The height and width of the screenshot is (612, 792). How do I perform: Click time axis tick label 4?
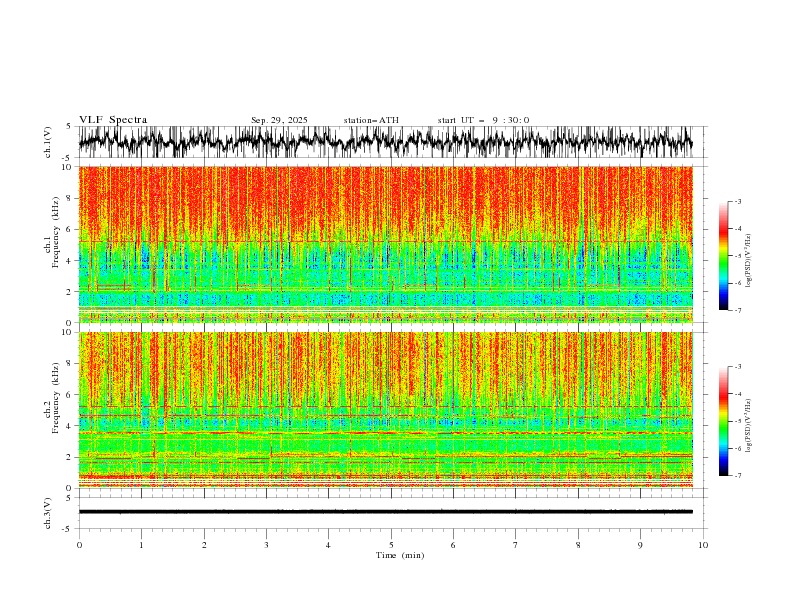point(328,545)
